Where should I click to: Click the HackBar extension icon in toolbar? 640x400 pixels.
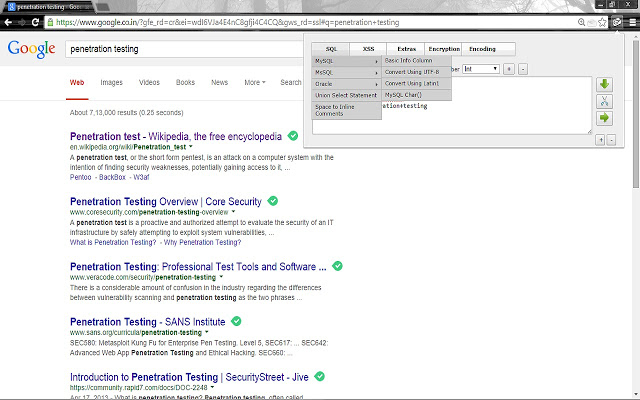[x=617, y=22]
